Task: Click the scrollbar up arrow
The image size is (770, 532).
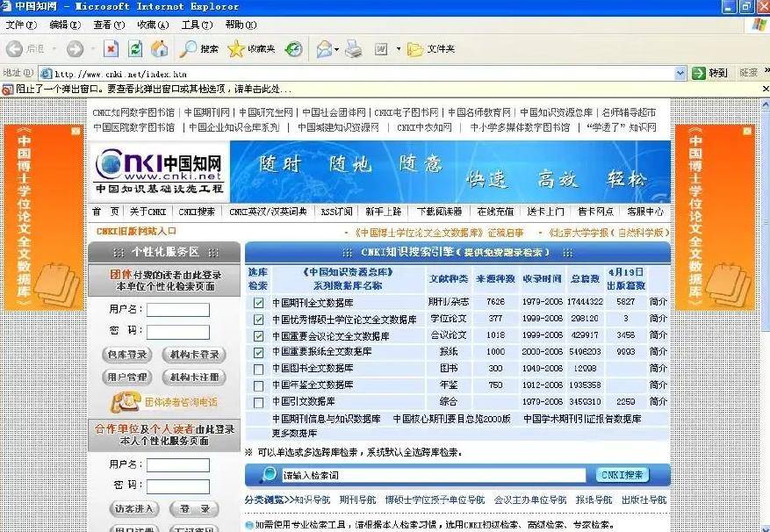Action: click(765, 104)
